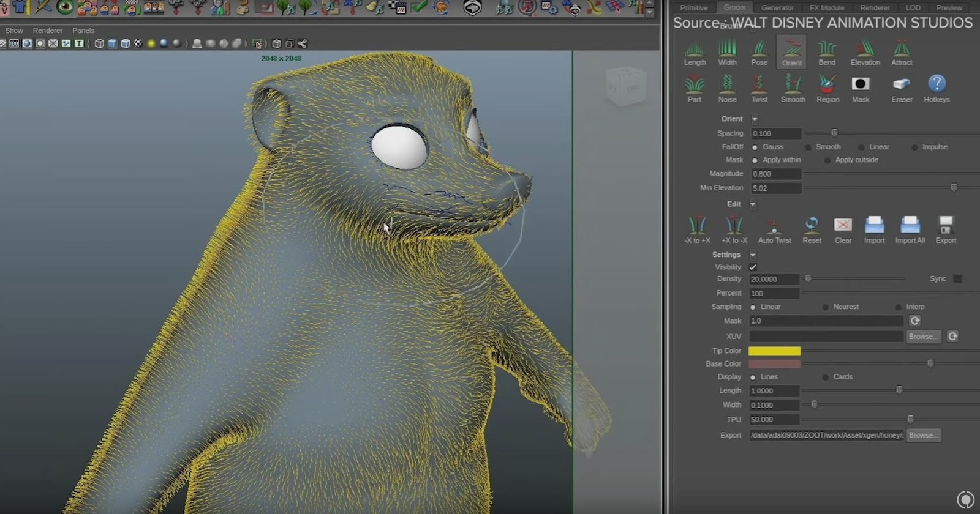Click the Magnitude value field
The height and width of the screenshot is (514, 980).
776,174
